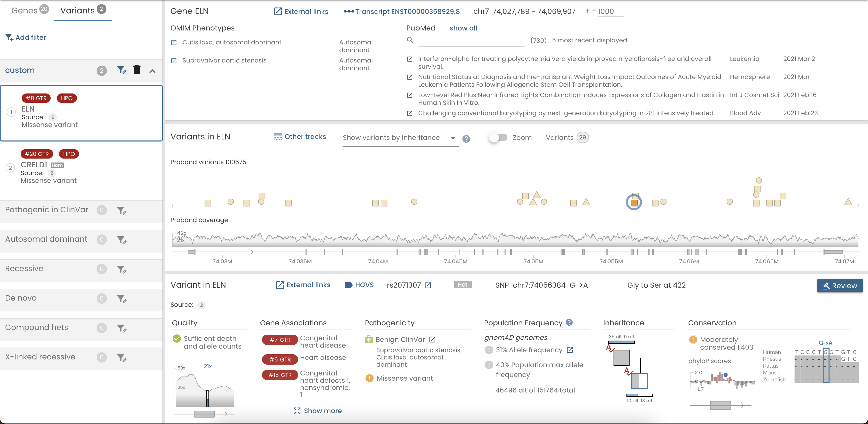Edit the De novo filter icon
The width and height of the screenshot is (868, 424).
coord(122,299)
